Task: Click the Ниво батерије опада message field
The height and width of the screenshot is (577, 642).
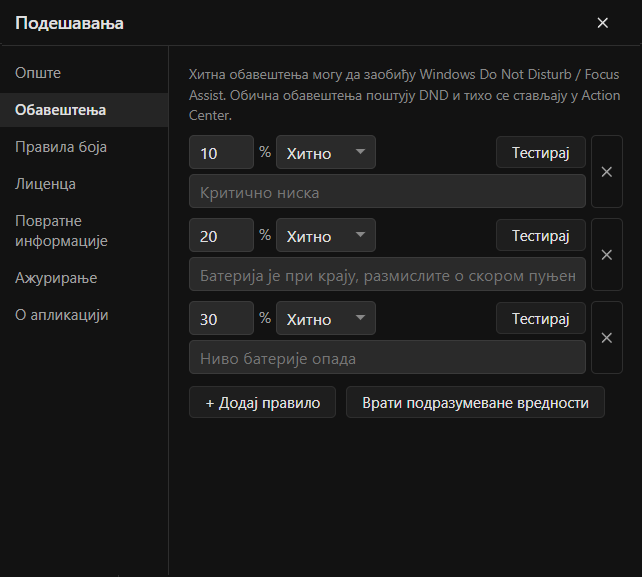Action: click(x=387, y=357)
